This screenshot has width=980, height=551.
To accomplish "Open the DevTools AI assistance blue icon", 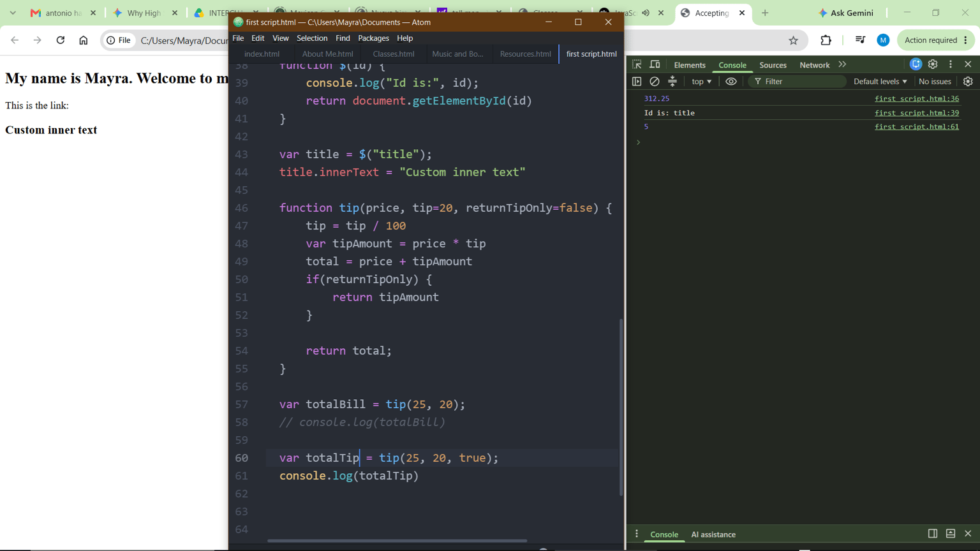I will pyautogui.click(x=916, y=64).
